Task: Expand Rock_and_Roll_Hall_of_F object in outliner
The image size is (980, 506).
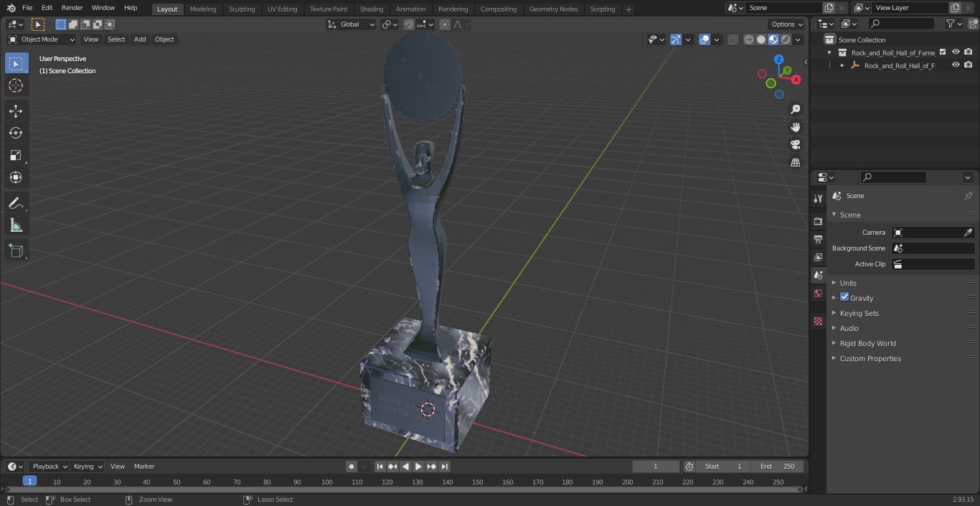Action: (x=842, y=65)
